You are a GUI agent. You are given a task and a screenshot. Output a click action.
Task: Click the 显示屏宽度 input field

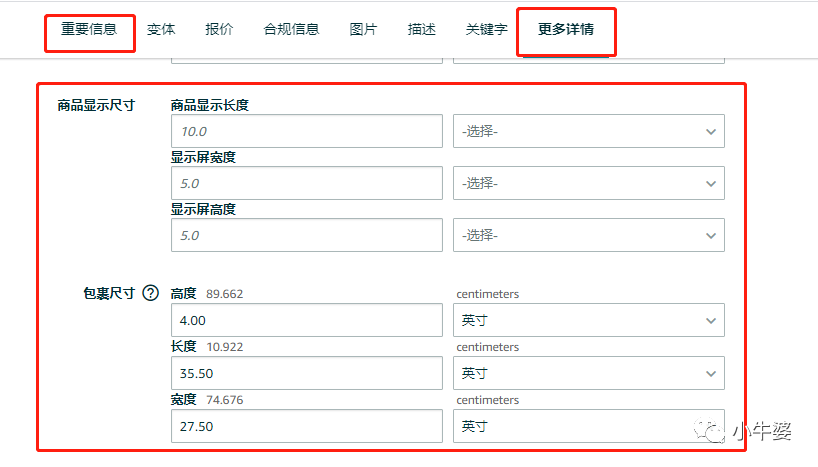click(307, 183)
